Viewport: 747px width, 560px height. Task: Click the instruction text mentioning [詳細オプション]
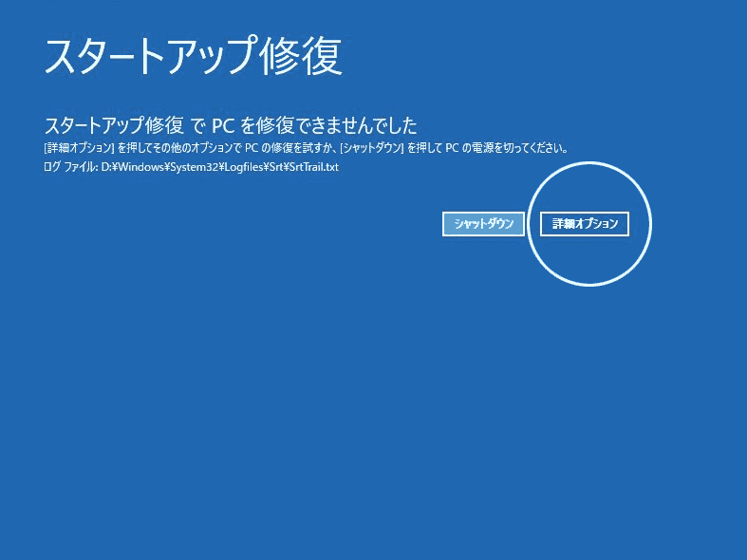pos(306,148)
